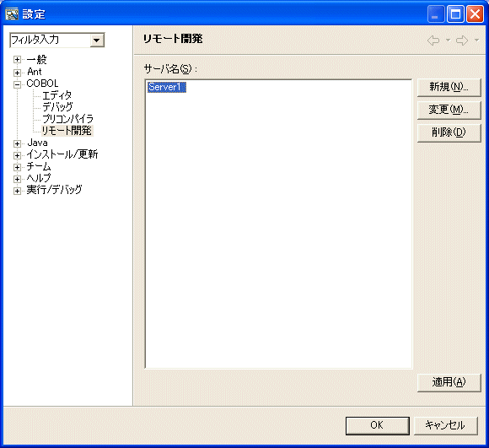Click into the フィルタ入力 filter field
This screenshot has height=448, width=489.
point(51,40)
